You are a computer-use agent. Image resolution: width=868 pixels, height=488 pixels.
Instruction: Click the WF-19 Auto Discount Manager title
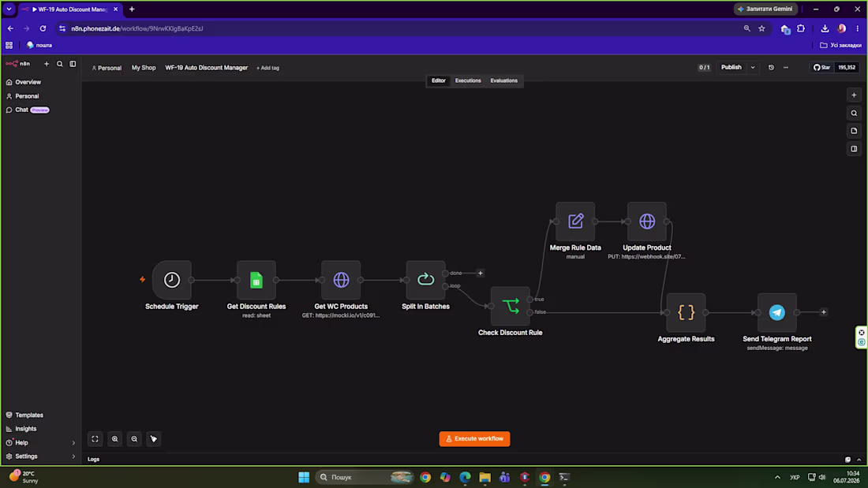coord(207,68)
